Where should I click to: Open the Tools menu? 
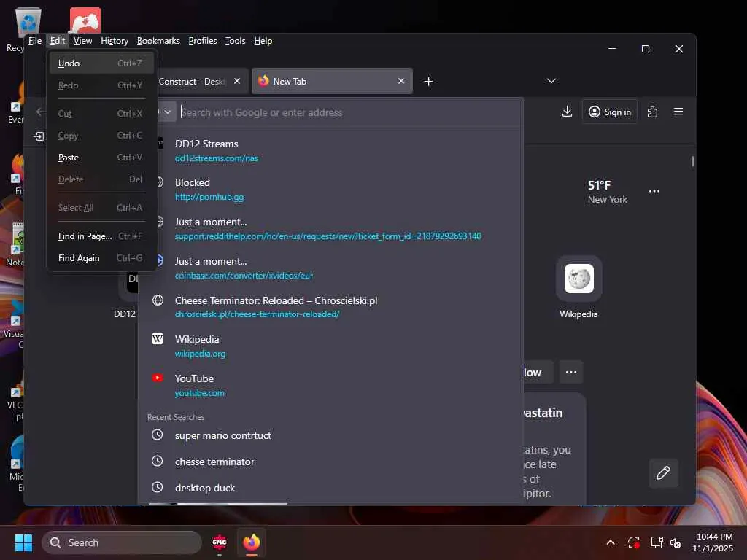click(x=236, y=41)
